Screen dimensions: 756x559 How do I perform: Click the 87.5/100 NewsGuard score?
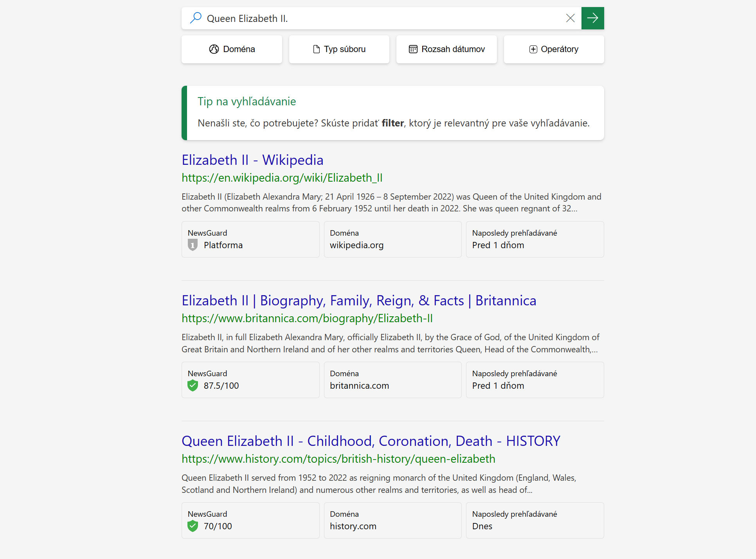221,386
